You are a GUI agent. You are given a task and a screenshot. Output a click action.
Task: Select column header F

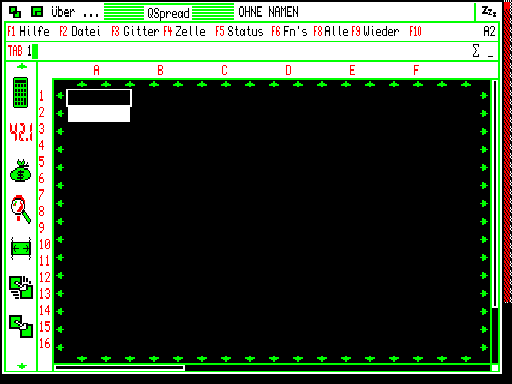[x=416, y=70]
